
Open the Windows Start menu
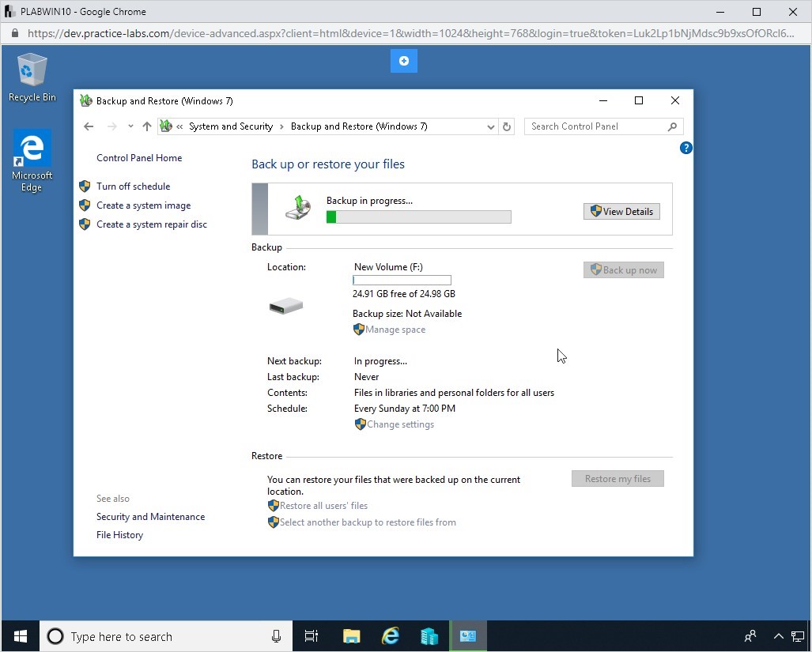click(21, 636)
